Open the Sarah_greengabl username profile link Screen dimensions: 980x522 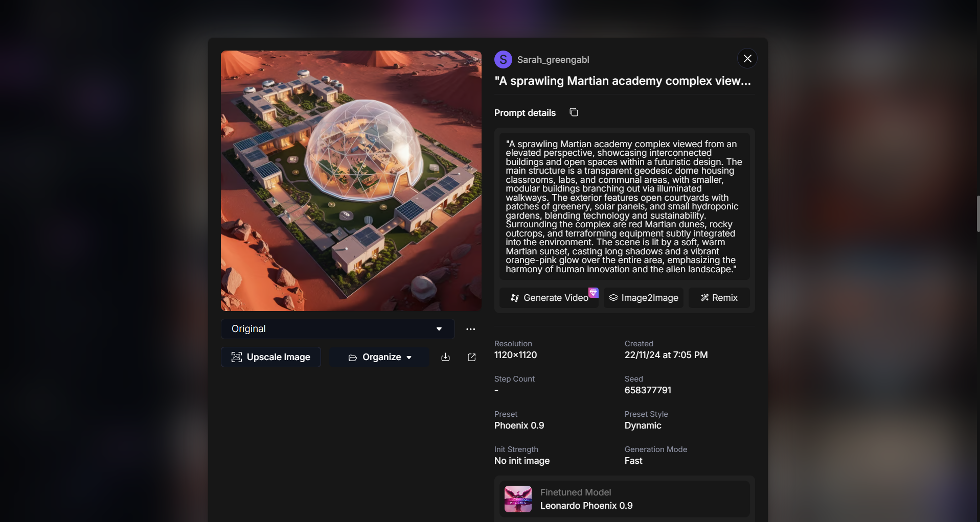553,60
